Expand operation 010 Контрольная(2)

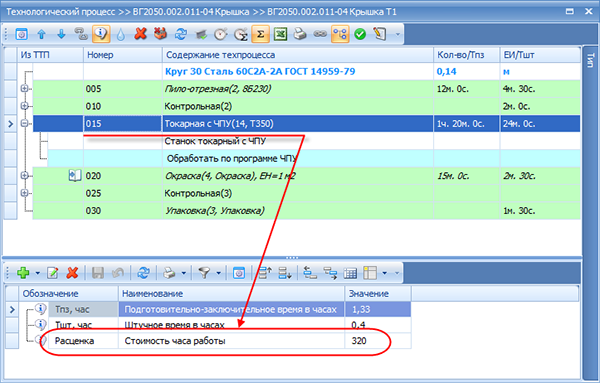[x=24, y=106]
